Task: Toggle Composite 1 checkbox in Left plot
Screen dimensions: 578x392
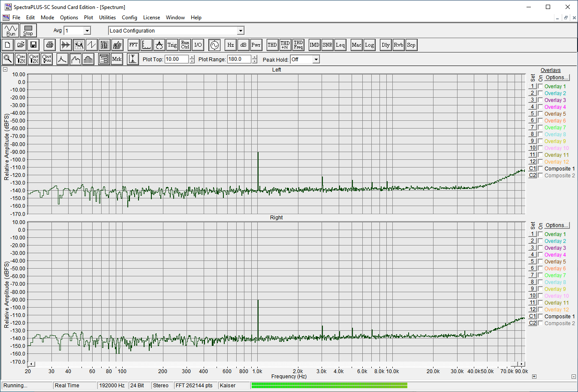Action: pos(540,168)
